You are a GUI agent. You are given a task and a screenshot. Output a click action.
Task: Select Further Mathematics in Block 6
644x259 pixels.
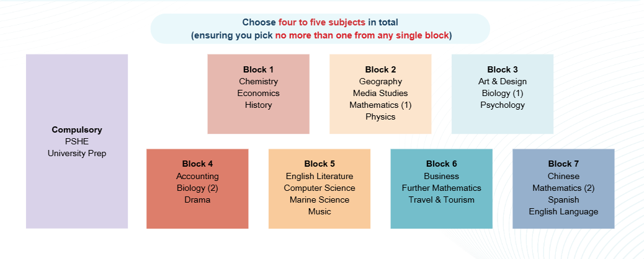(442, 188)
